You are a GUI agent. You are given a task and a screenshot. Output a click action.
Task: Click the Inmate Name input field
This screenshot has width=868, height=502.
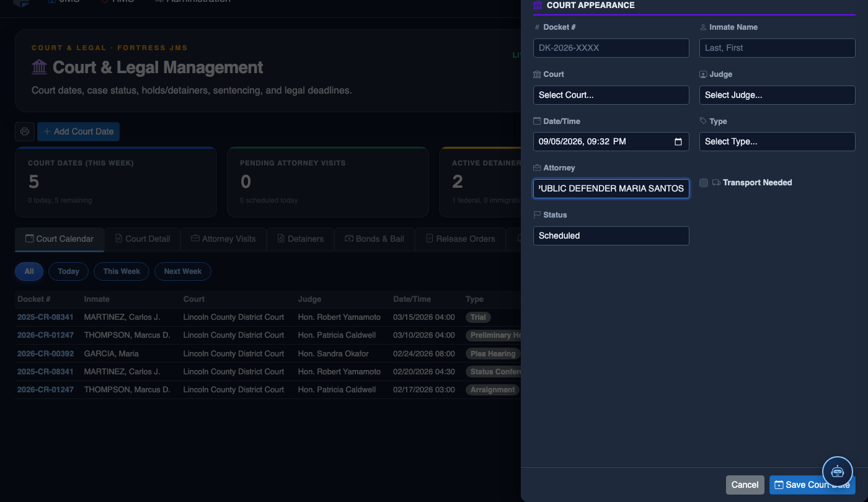pos(777,48)
